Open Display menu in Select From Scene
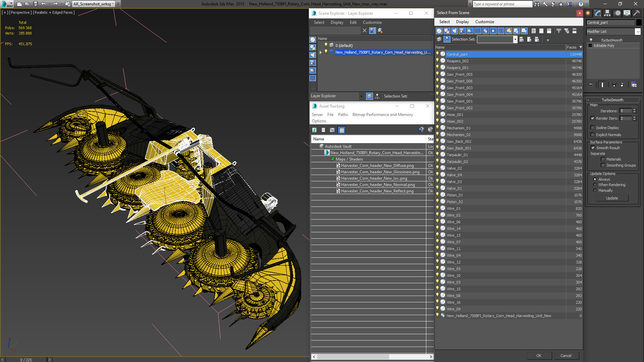 tap(462, 22)
